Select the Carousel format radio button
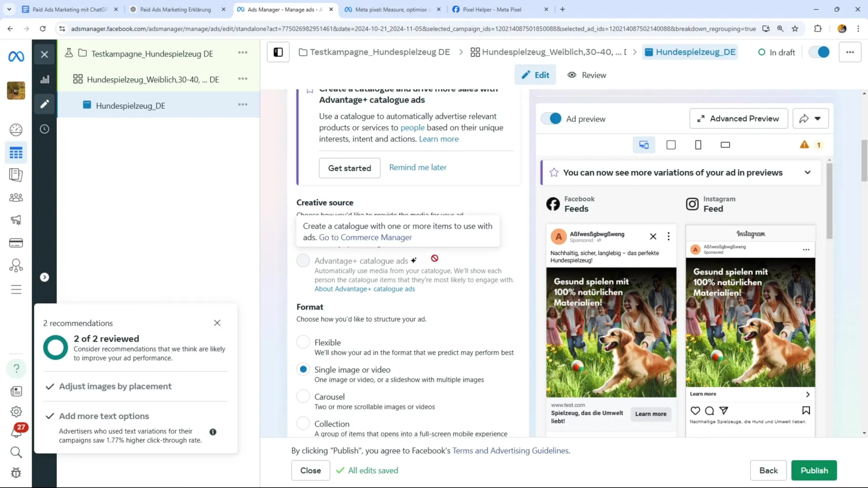The width and height of the screenshot is (868, 488). pyautogui.click(x=303, y=396)
